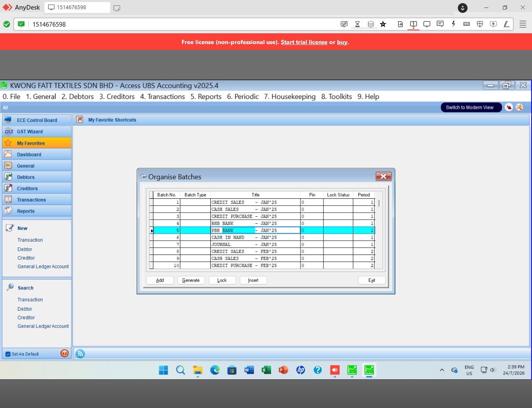Add AnyDesk address to favorites star
Image resolution: width=532 pixels, height=408 pixels.
(x=383, y=24)
